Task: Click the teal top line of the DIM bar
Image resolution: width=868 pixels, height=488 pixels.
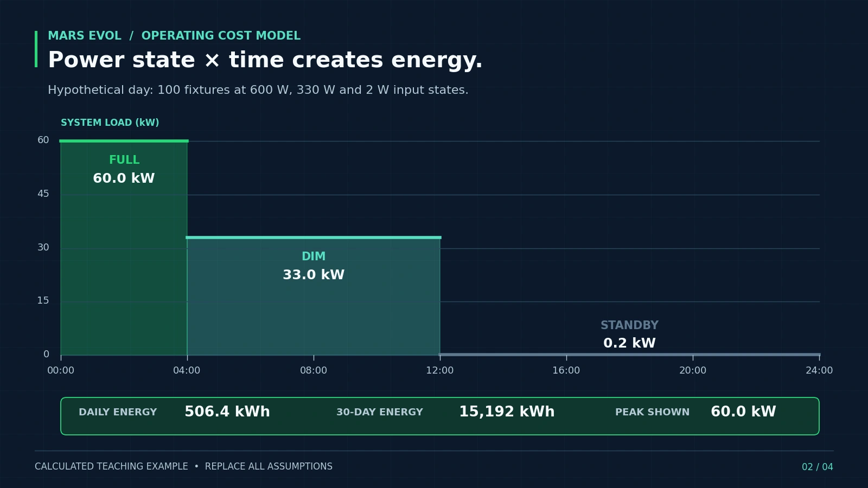Action: tap(314, 237)
